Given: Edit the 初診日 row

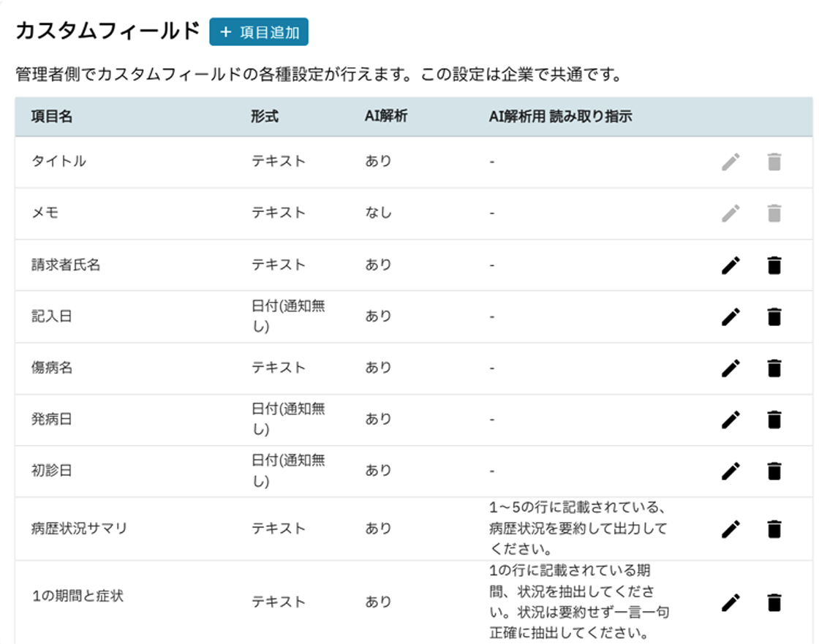Looking at the screenshot, I should [731, 471].
